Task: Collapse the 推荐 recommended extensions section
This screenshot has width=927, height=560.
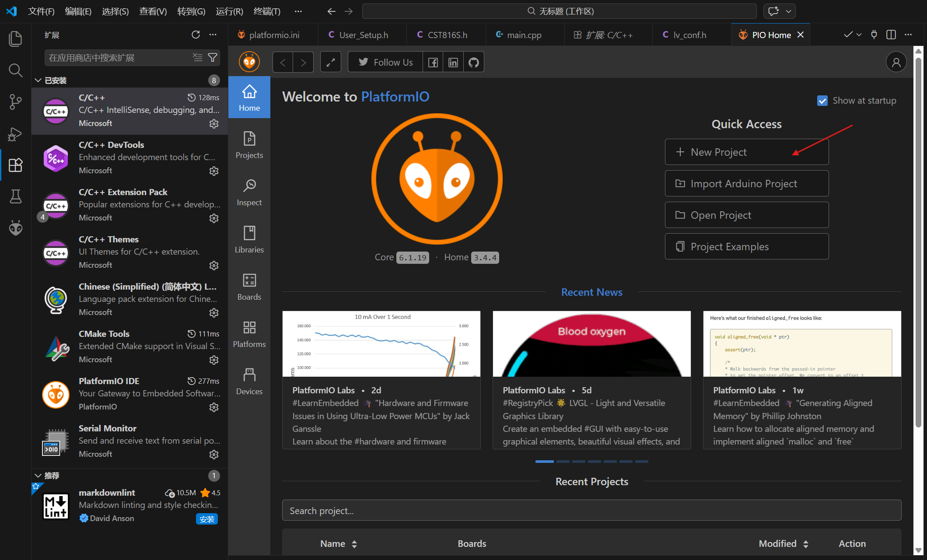Action: click(x=38, y=476)
